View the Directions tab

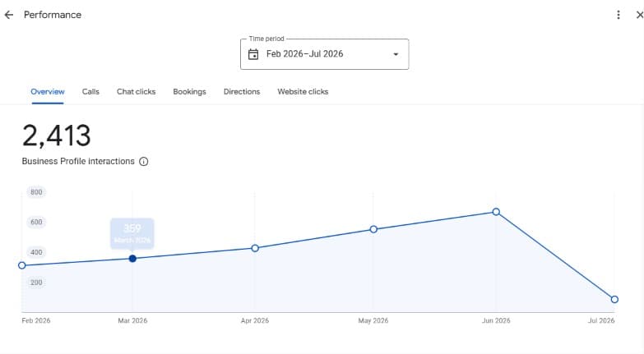pyautogui.click(x=242, y=92)
